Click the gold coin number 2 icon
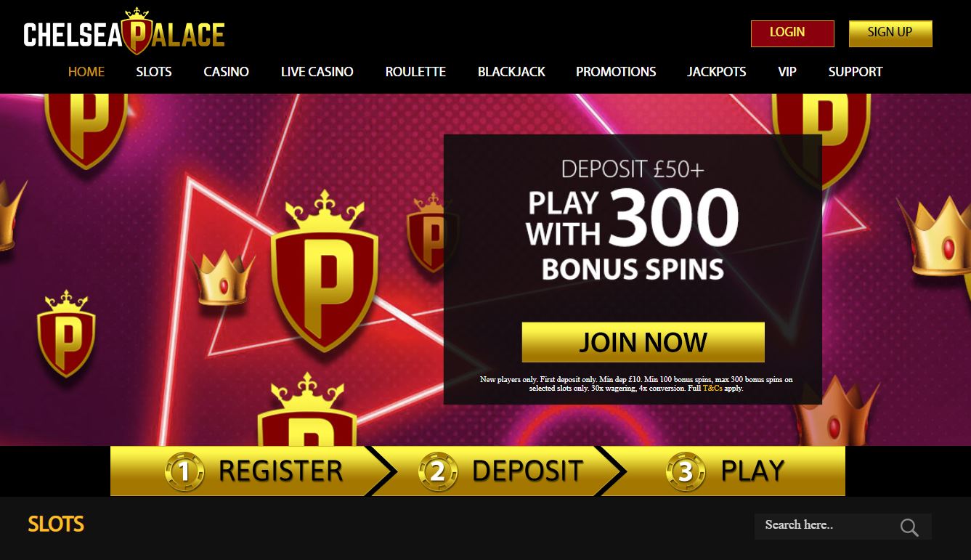971x560 pixels. 437,472
